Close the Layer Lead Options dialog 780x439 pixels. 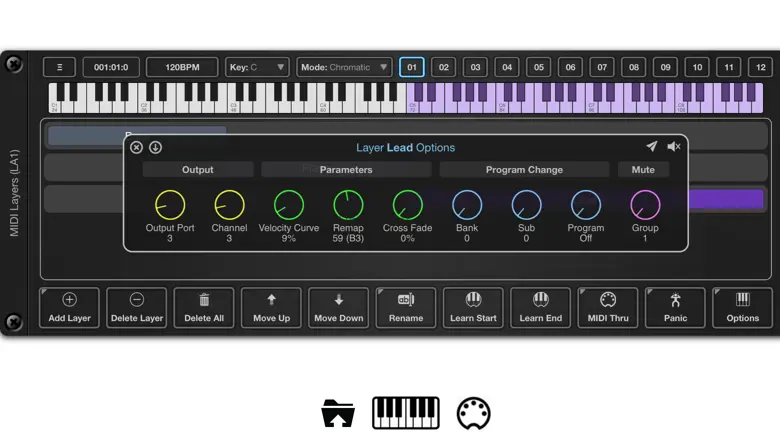tap(137, 147)
